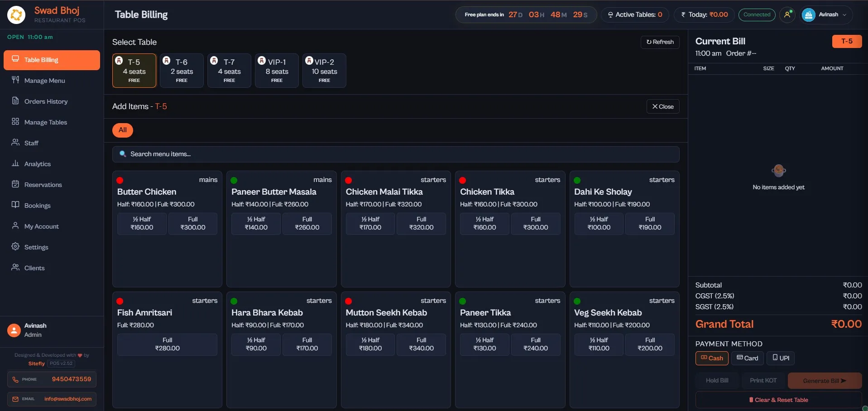Click Print KOT button
The image size is (868, 411).
763,380
